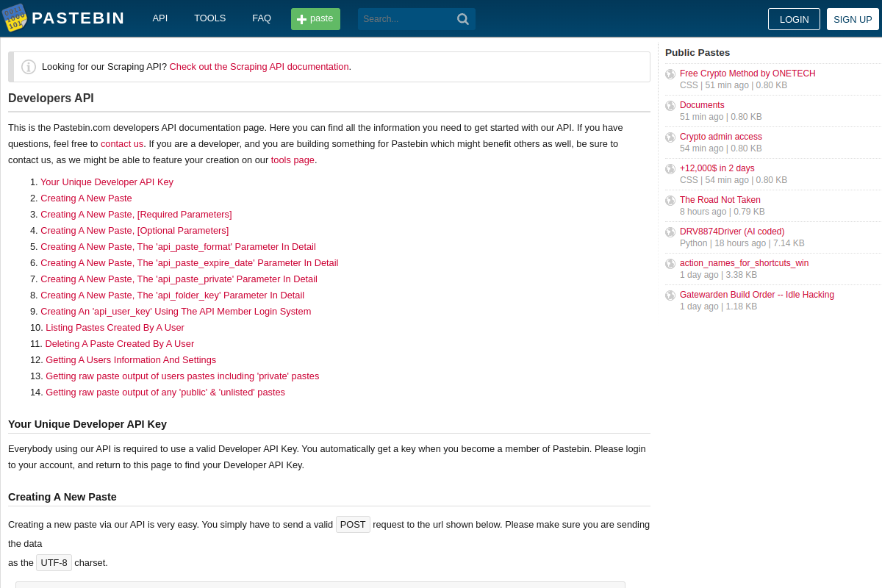Click the Public Pastes heading
Image resolution: width=882 pixels, height=588 pixels.
698,53
